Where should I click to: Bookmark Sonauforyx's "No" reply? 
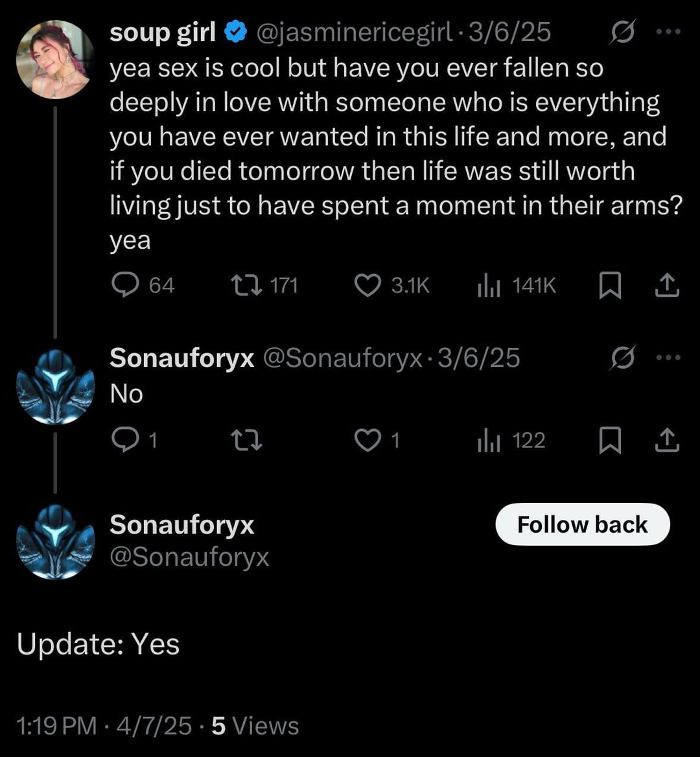point(609,441)
